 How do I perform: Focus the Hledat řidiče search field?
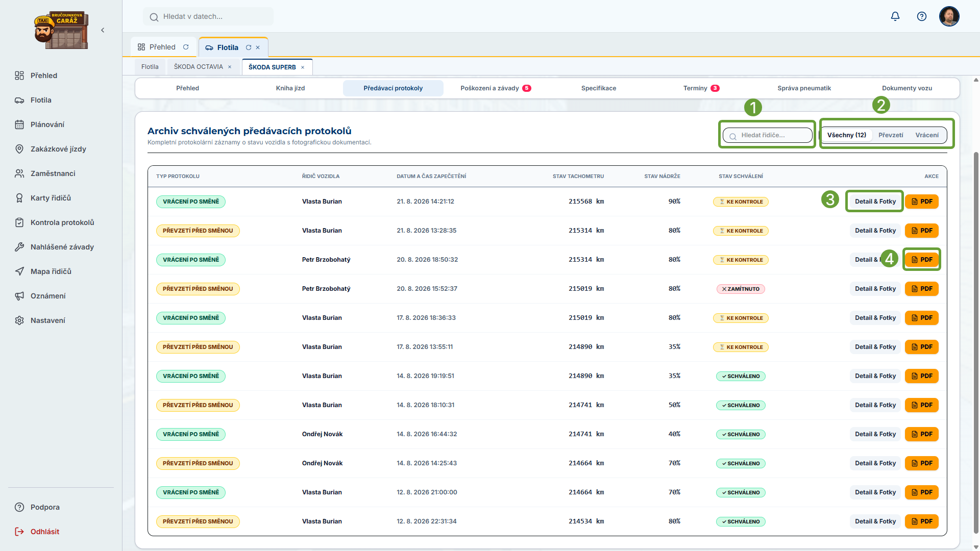coord(767,135)
